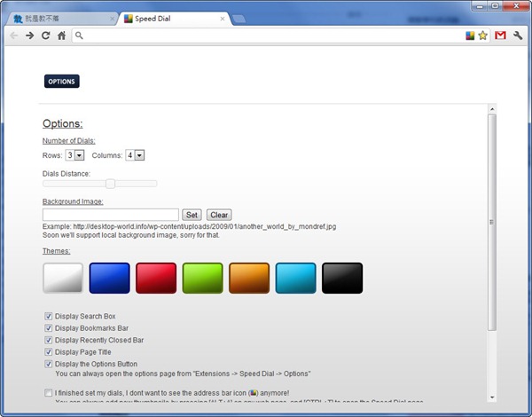Open the Rows dropdown
This screenshot has width=532, height=417.
74,155
